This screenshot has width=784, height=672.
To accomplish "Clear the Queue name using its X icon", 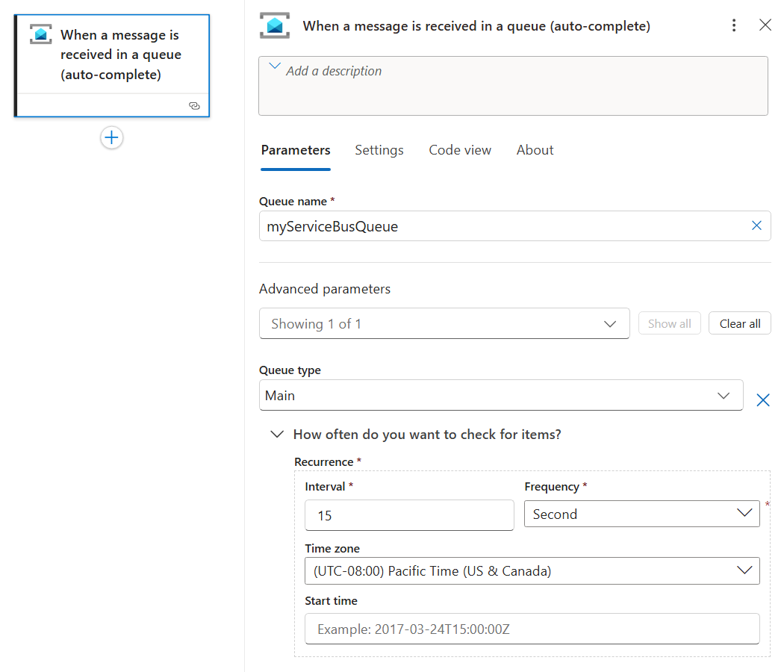I will click(x=756, y=225).
